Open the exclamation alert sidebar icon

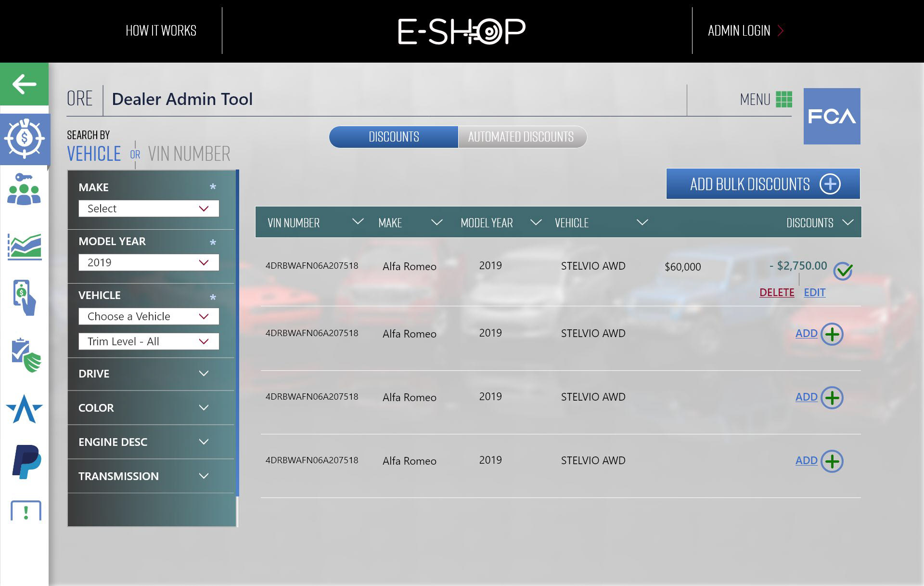[x=26, y=511]
